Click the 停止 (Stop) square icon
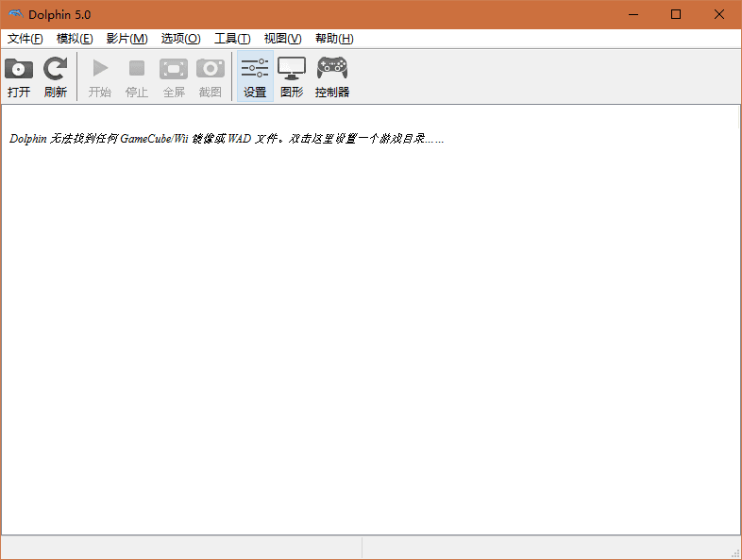This screenshot has width=742, height=560. (x=137, y=68)
